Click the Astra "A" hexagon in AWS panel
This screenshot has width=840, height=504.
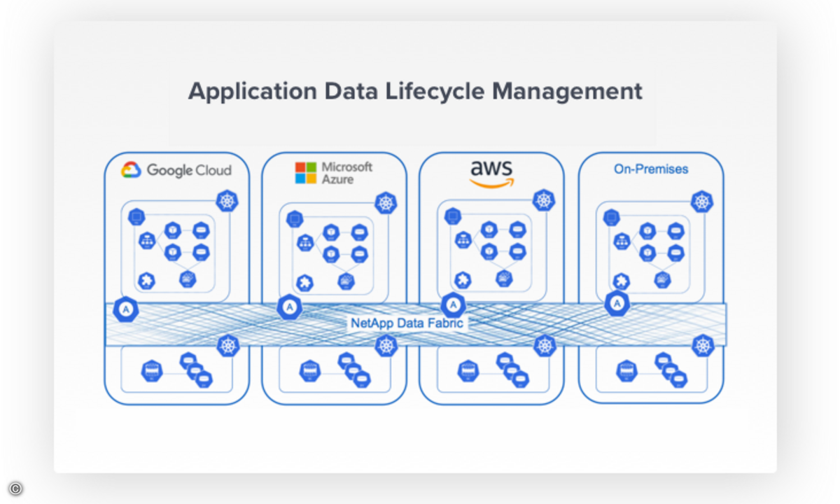tap(453, 304)
